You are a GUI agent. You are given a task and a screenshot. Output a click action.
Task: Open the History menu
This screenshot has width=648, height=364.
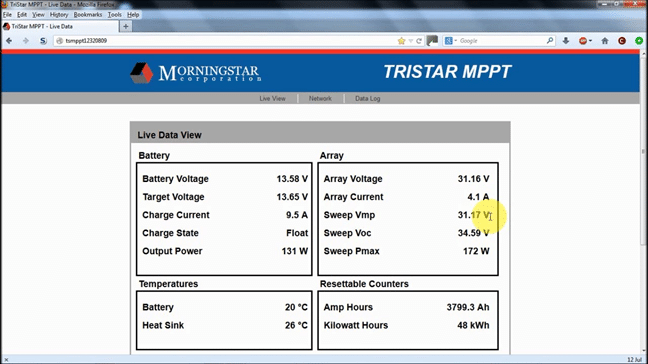click(x=59, y=14)
